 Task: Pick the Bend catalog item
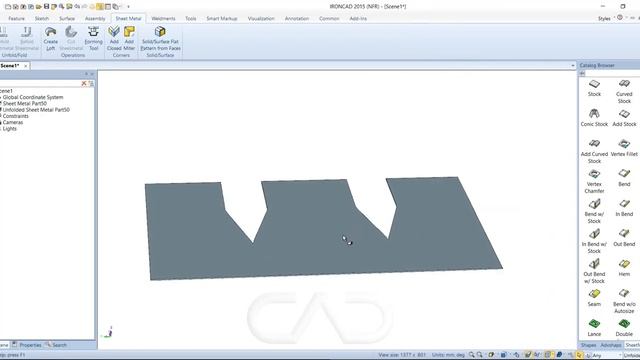point(624,178)
